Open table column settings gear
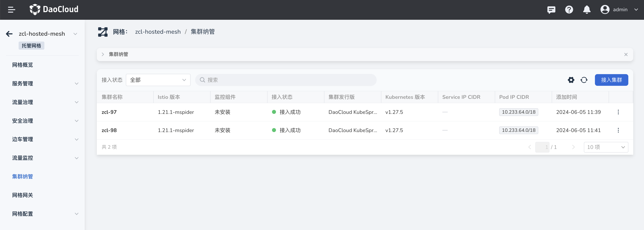This screenshot has width=644, height=230. 571,80
